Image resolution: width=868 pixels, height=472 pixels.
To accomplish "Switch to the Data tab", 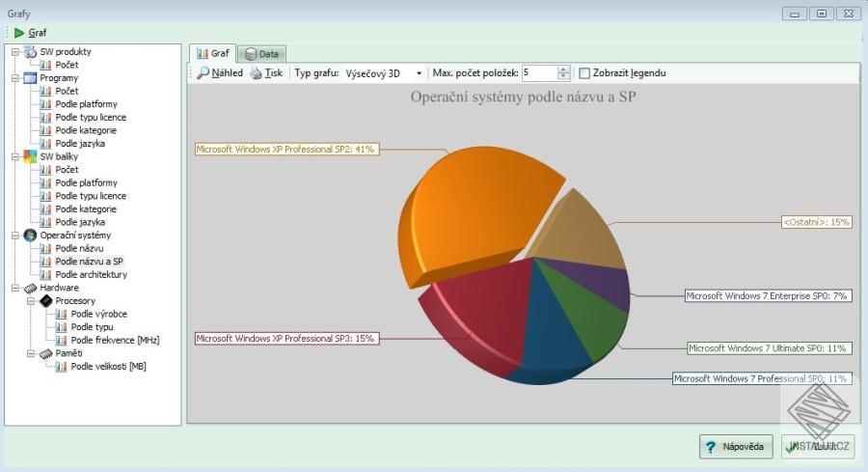I will click(261, 54).
